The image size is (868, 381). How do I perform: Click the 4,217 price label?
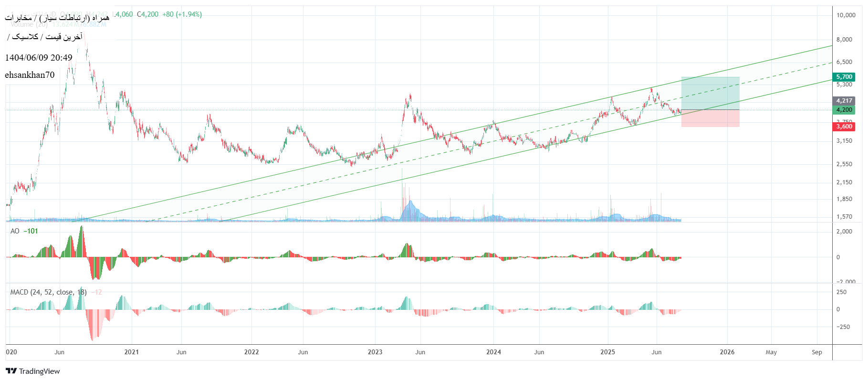point(844,101)
